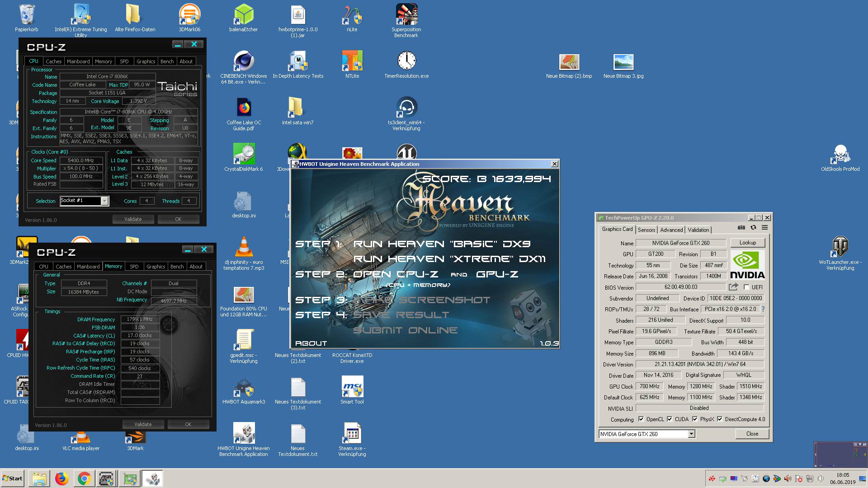Click the GPU name field NVIDIA GeForce GTX 260
The width and height of the screenshot is (868, 488).
[681, 243]
